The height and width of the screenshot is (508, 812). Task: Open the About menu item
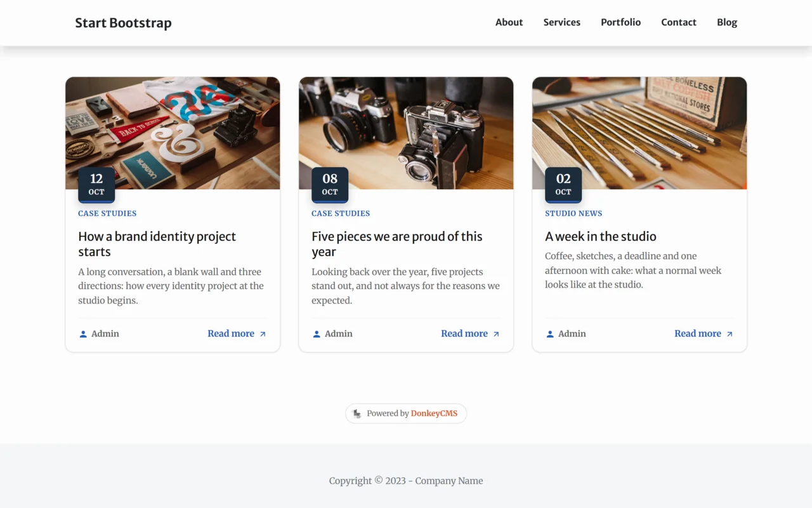[x=509, y=22]
